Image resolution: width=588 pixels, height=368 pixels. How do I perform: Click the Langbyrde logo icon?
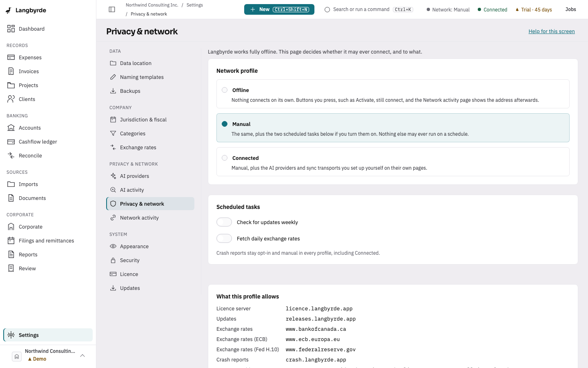point(9,10)
